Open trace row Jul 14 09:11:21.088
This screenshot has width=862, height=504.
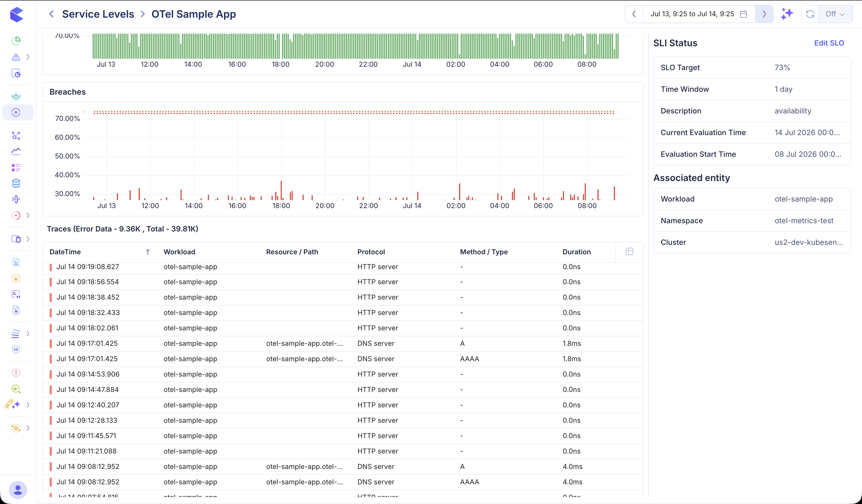[342, 451]
